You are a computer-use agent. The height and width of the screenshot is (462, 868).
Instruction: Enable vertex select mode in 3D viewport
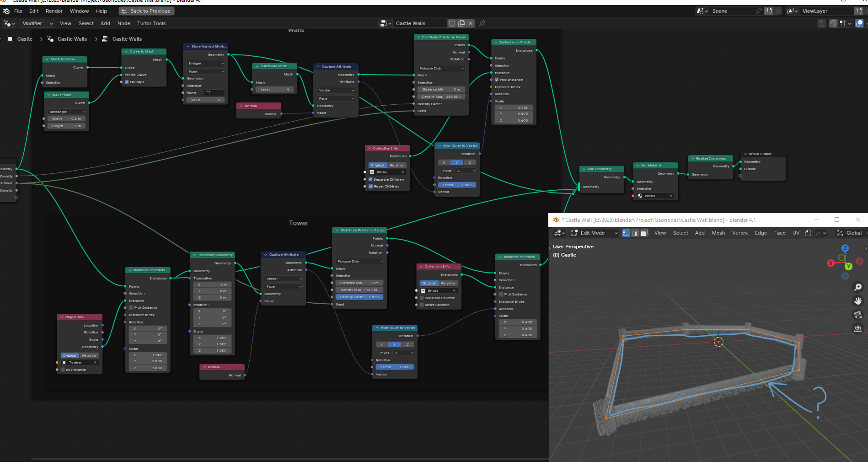[626, 233]
